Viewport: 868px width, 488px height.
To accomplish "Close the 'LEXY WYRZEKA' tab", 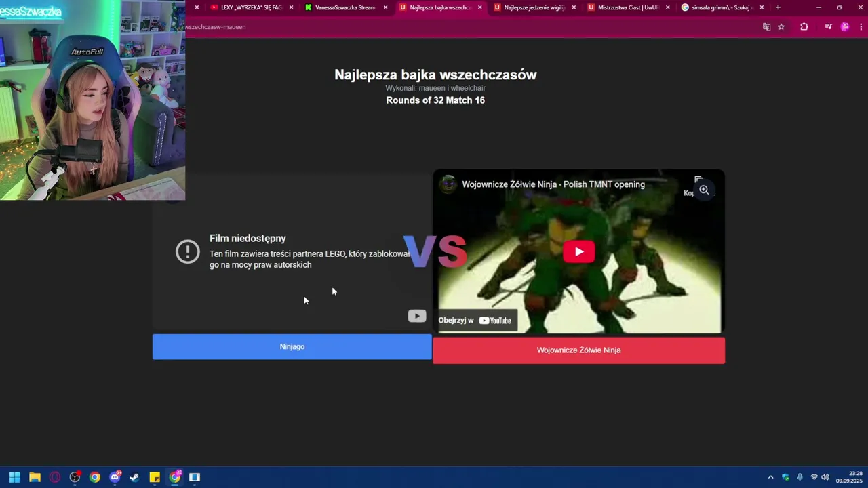I will coord(292,7).
